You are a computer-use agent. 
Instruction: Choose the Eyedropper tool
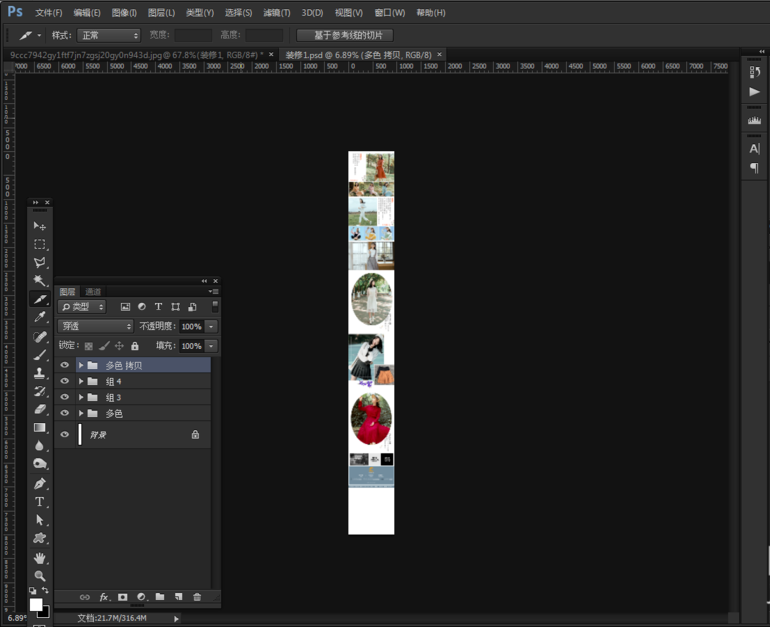(40, 318)
